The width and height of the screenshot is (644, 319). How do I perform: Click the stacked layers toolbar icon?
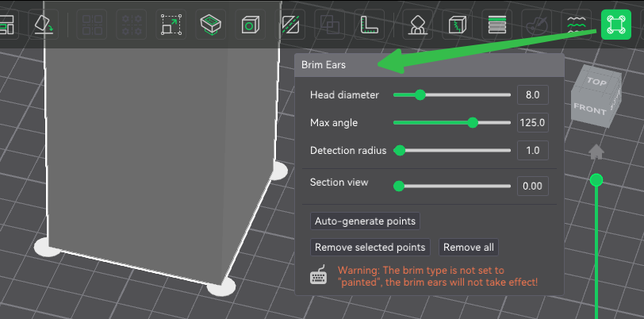[497, 25]
